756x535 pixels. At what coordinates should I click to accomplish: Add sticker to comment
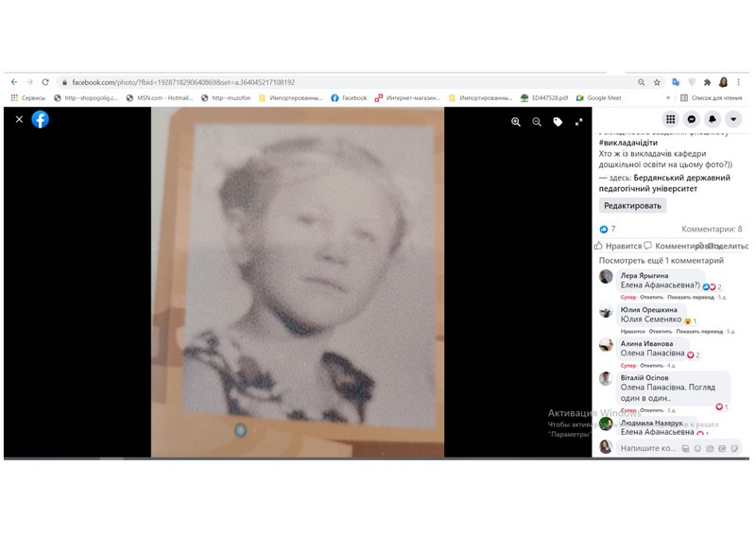click(734, 449)
